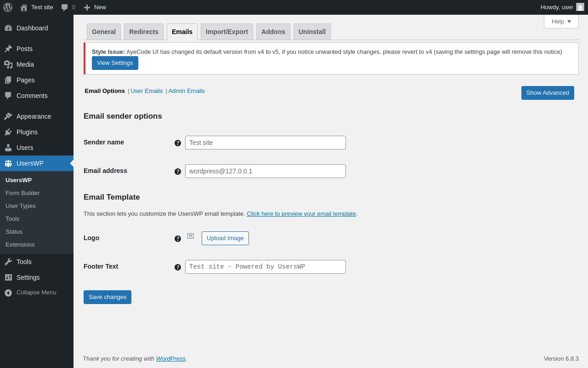
Task: Click the Save changes button
Action: [107, 297]
